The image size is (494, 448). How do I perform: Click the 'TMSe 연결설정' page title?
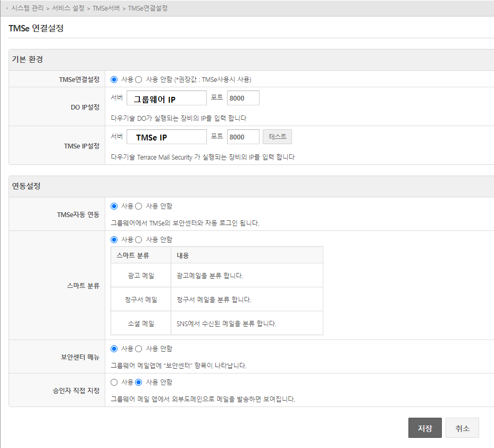tap(36, 28)
